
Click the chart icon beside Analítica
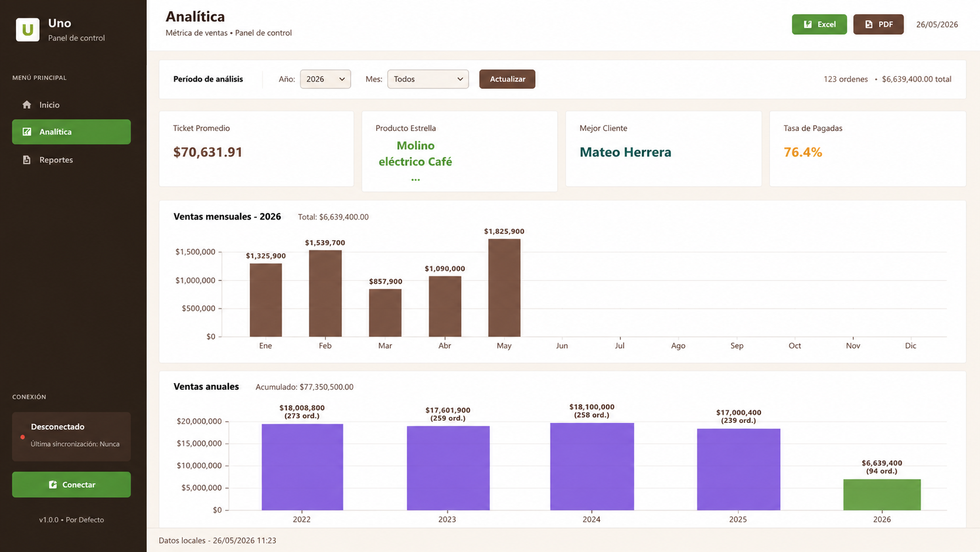click(26, 132)
